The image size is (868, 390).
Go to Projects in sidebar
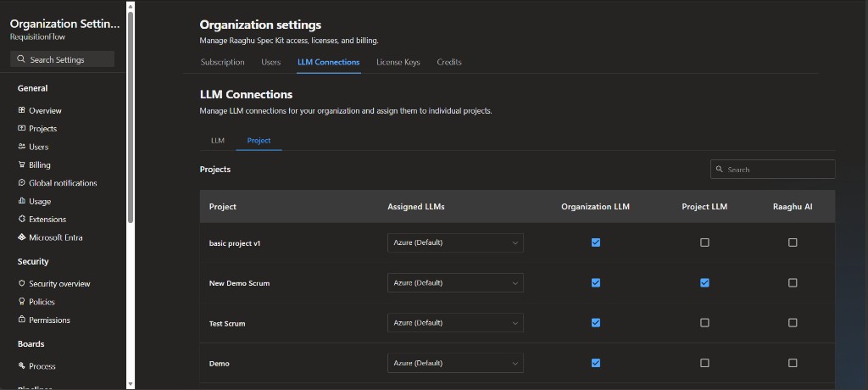pyautogui.click(x=42, y=129)
